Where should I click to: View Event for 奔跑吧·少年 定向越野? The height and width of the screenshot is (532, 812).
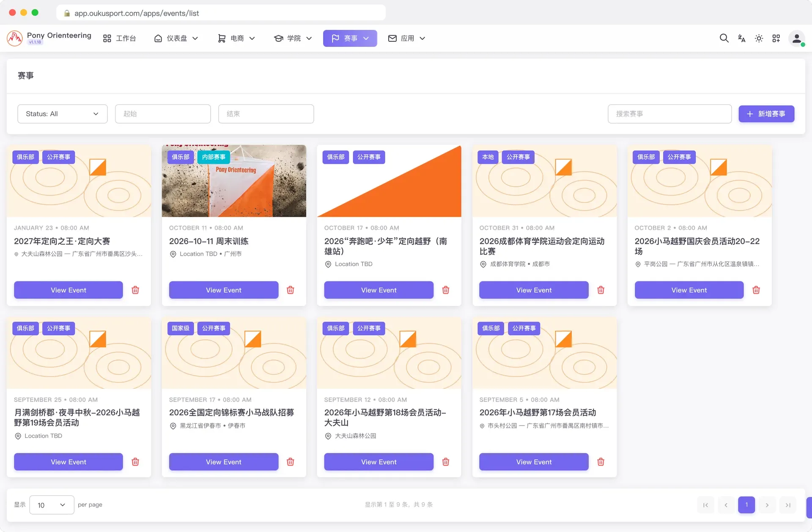tap(379, 290)
